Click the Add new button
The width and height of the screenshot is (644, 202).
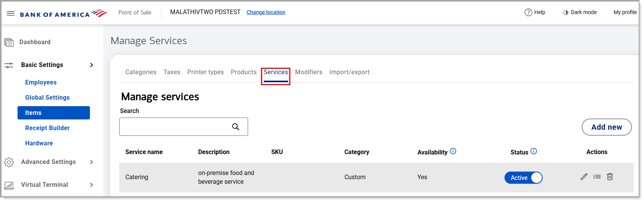607,127
